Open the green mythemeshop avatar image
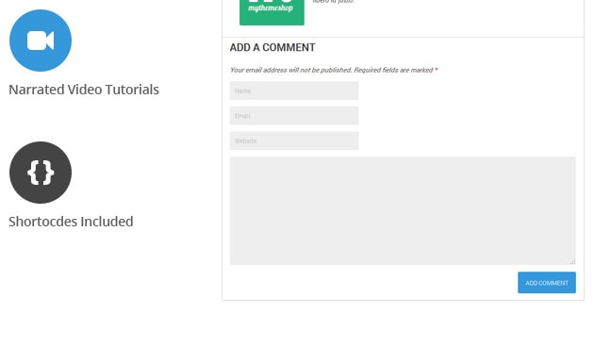This screenshot has height=364, width=594. (x=272, y=12)
